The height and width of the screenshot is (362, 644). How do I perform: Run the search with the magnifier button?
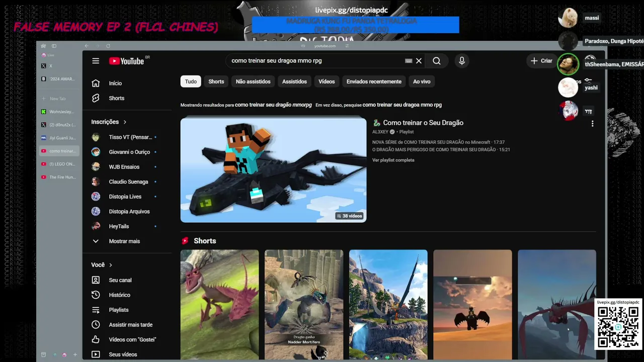point(437,61)
